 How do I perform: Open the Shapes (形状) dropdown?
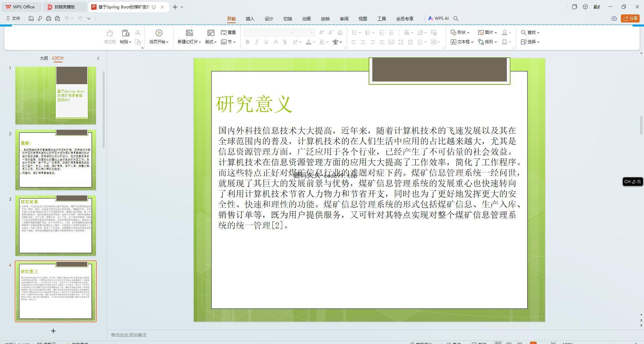(460, 33)
